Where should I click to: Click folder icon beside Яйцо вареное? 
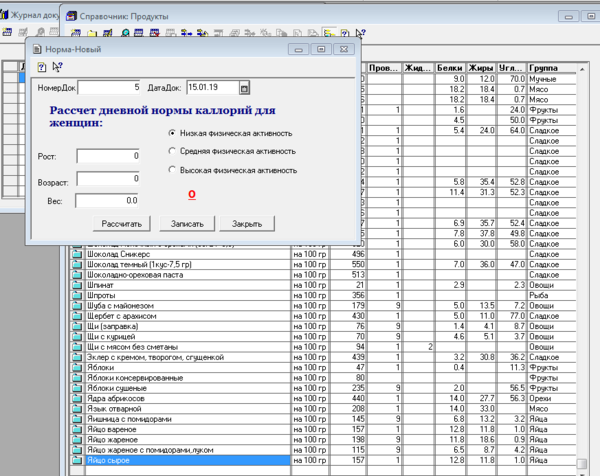(x=77, y=429)
